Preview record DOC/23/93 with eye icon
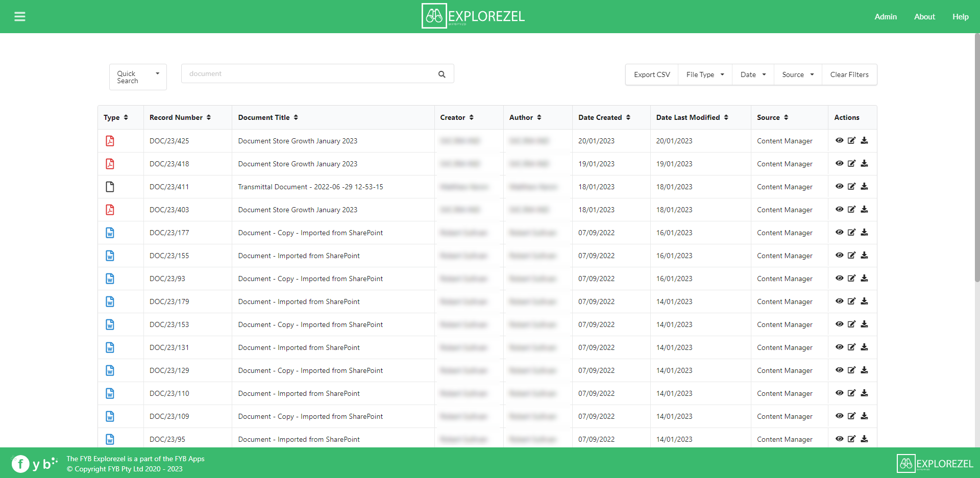980x478 pixels. coord(839,278)
